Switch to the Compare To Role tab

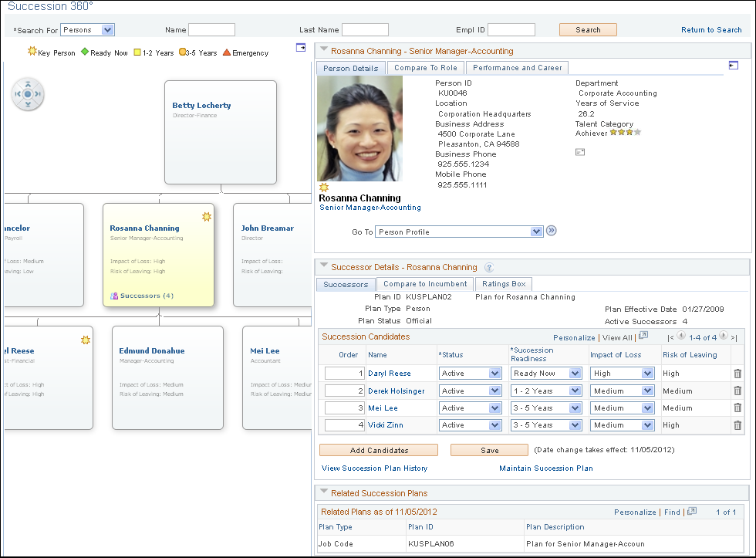426,67
